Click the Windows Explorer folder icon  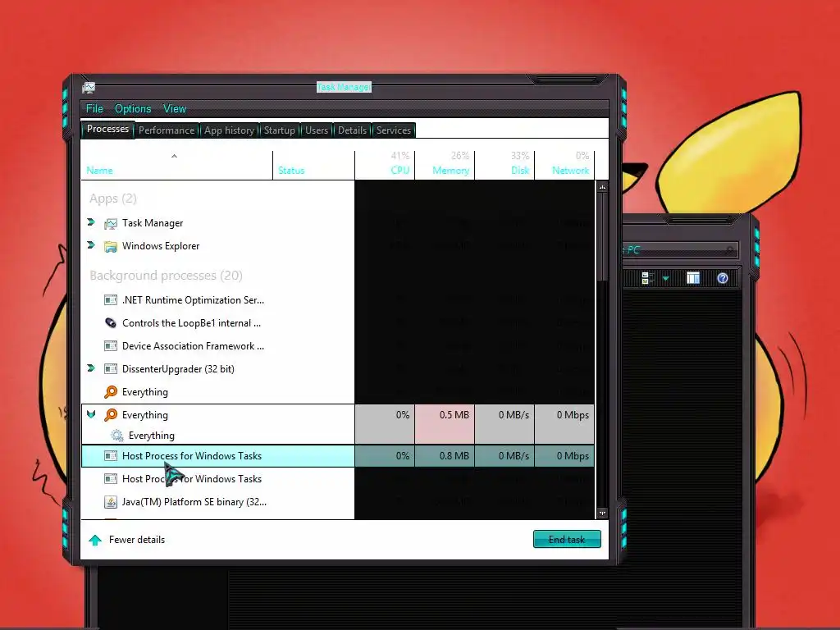tap(111, 246)
